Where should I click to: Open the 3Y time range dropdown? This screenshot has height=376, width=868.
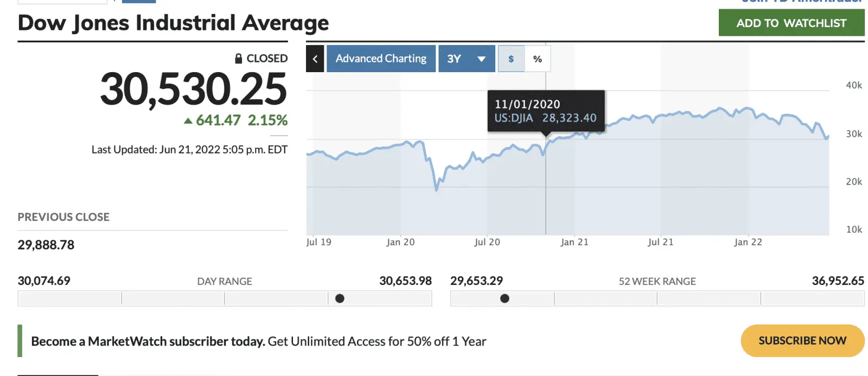point(467,59)
